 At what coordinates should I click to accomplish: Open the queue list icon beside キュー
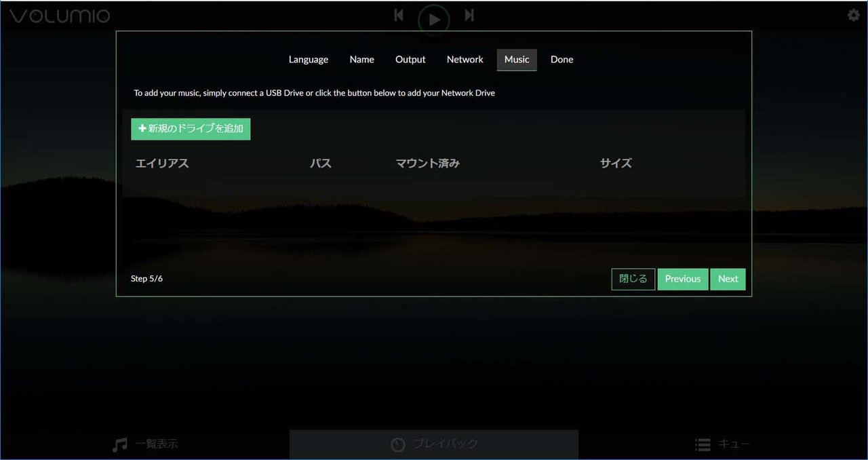point(703,444)
